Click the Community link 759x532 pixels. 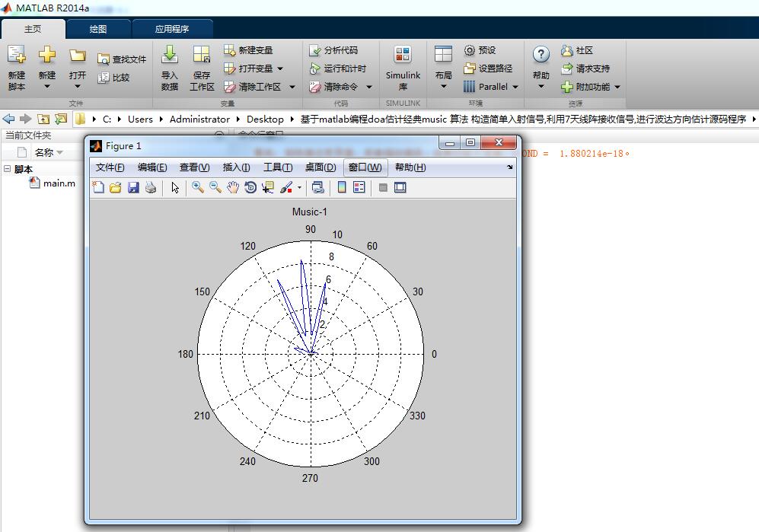577,50
